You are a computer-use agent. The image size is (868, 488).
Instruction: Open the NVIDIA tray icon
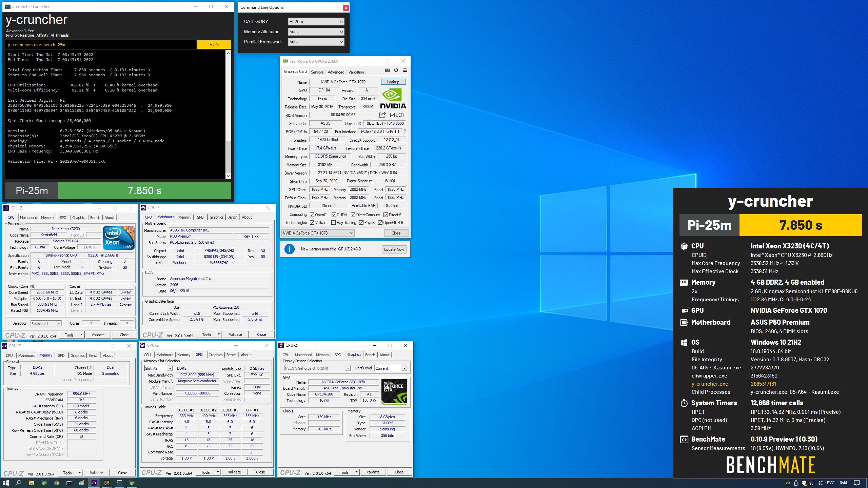pyautogui.click(x=788, y=483)
